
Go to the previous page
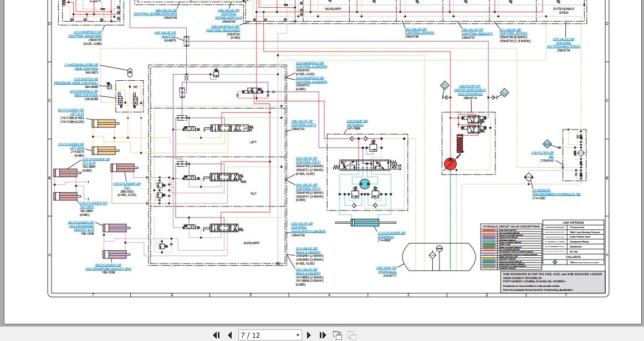(229, 335)
